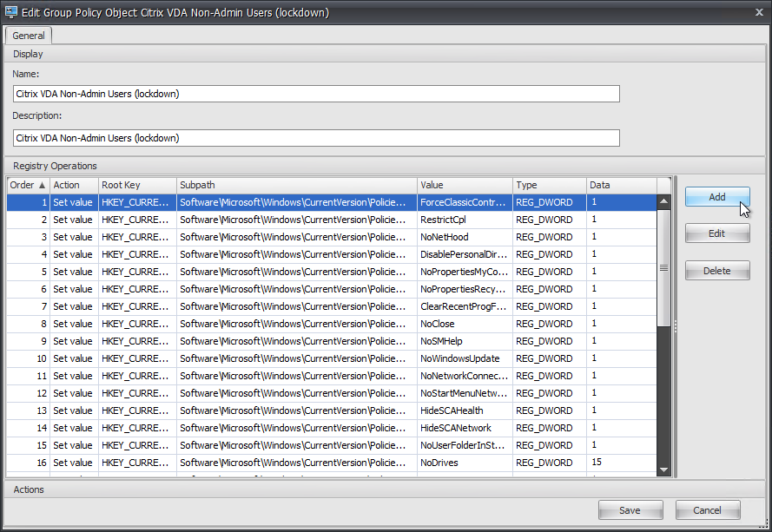Click the Add registry operation button
The height and width of the screenshot is (532, 772).
[716, 197]
